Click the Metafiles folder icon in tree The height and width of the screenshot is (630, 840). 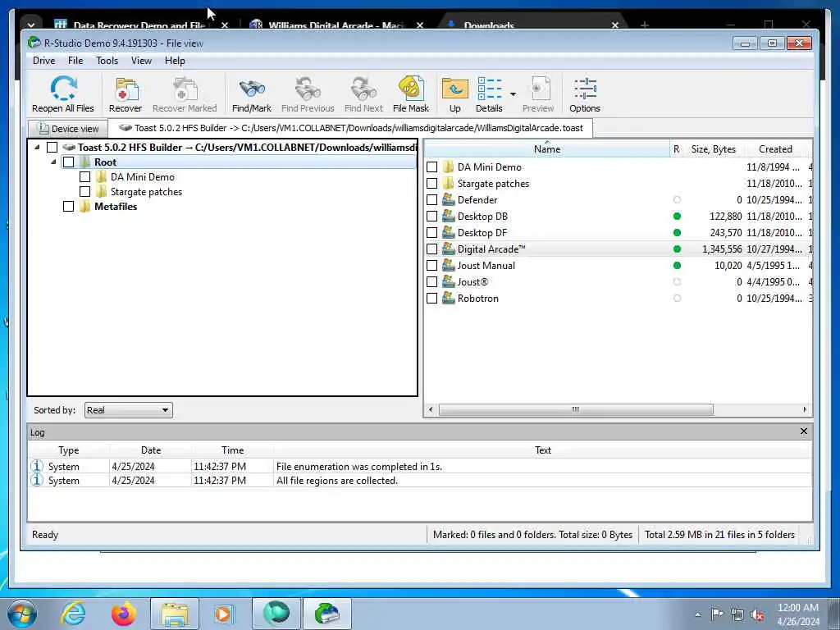point(85,206)
